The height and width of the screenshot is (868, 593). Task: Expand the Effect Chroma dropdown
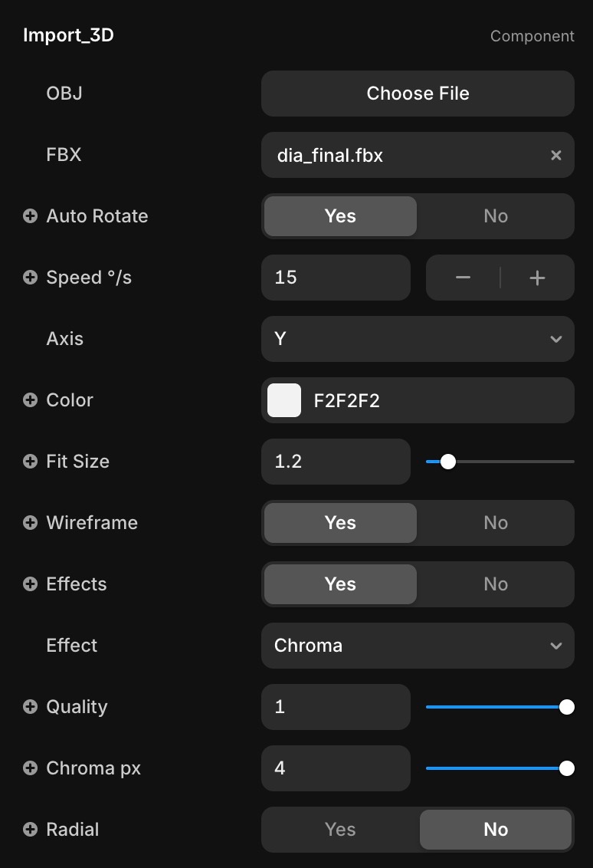(x=418, y=646)
